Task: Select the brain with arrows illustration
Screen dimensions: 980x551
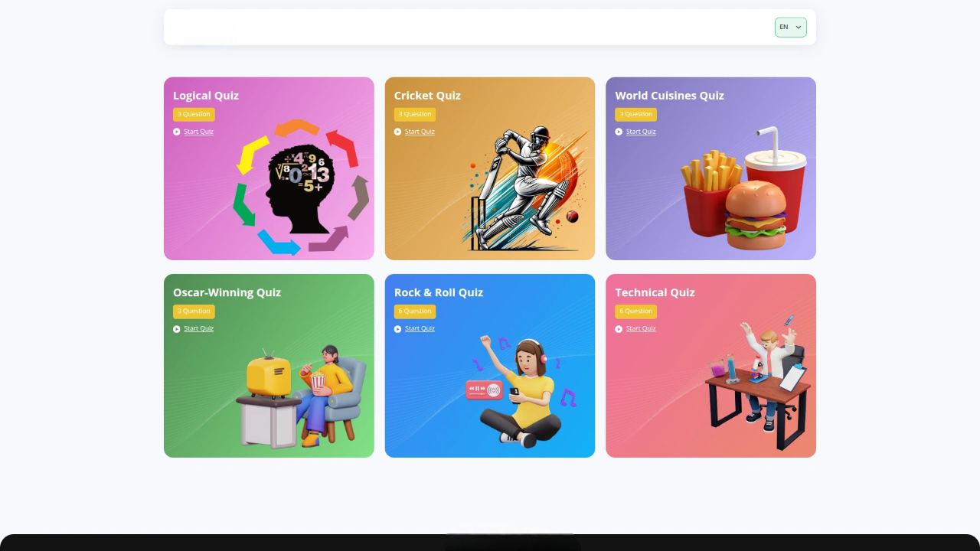Action: click(x=301, y=187)
